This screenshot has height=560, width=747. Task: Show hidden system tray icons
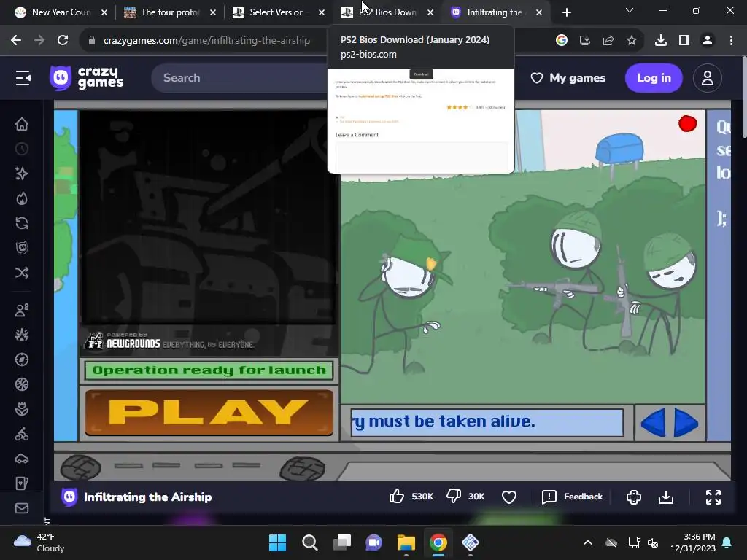click(588, 542)
